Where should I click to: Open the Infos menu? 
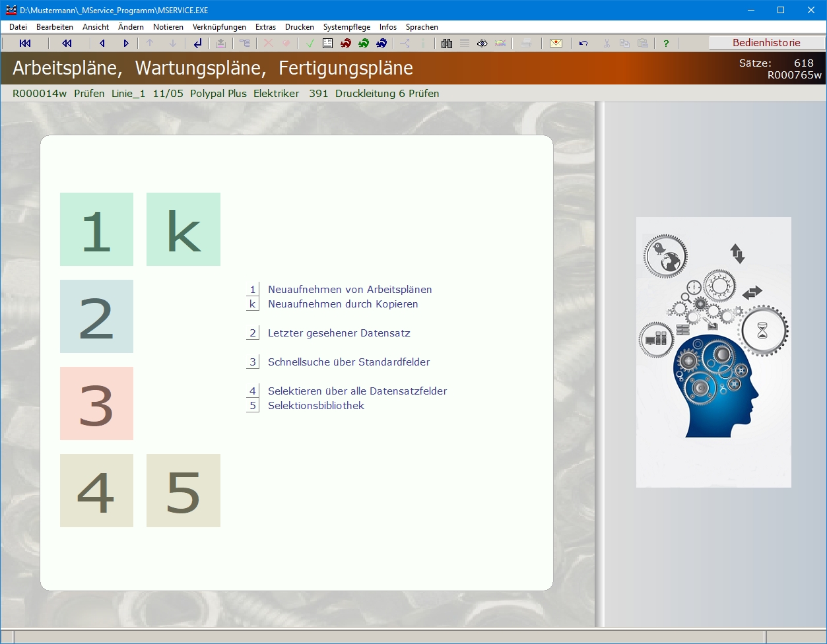(x=388, y=27)
